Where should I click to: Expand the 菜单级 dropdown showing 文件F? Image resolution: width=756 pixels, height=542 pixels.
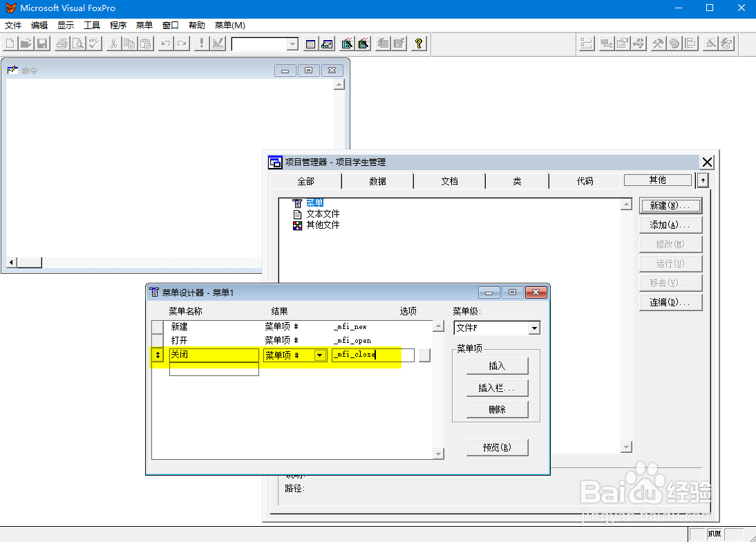[534, 328]
